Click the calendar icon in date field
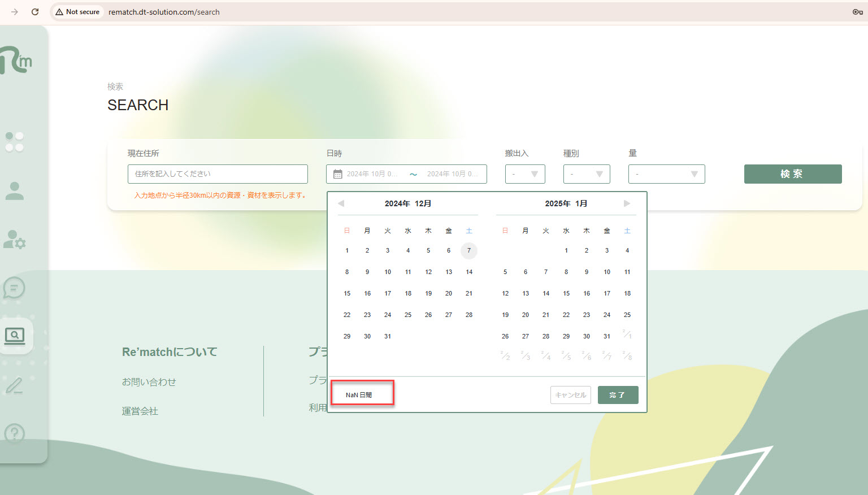This screenshot has height=495, width=868. tap(337, 174)
